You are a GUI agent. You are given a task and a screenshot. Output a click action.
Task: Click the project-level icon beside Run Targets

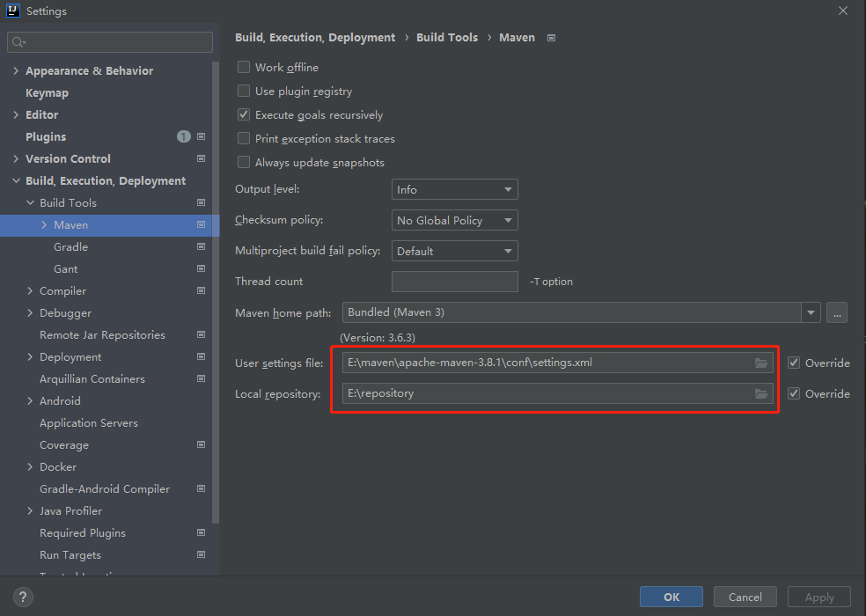pos(201,554)
